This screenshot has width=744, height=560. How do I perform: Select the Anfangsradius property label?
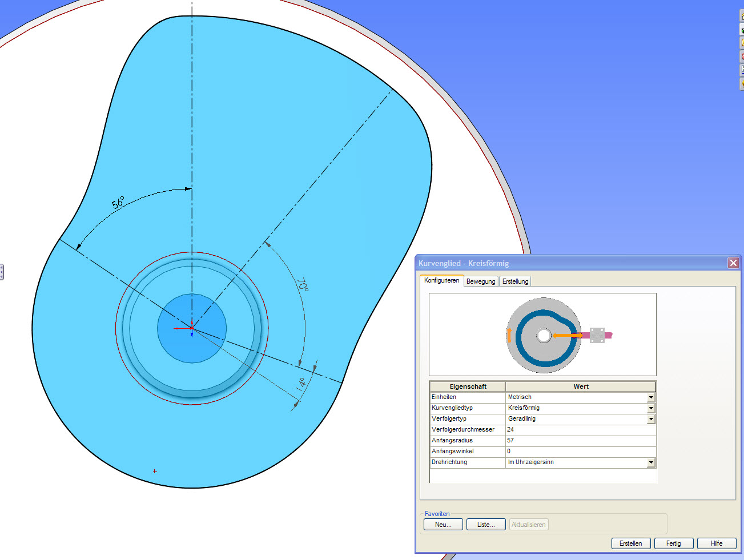pos(452,441)
